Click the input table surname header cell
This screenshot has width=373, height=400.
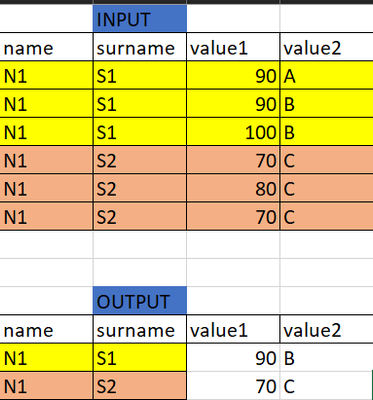click(x=140, y=47)
